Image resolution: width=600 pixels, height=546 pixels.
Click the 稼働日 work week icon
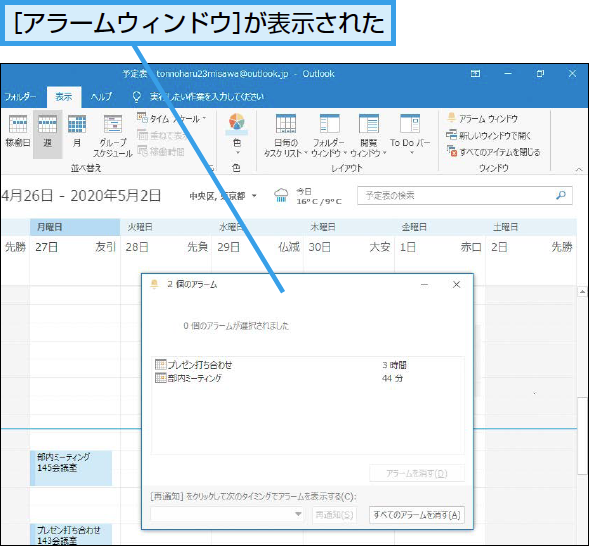tap(17, 131)
